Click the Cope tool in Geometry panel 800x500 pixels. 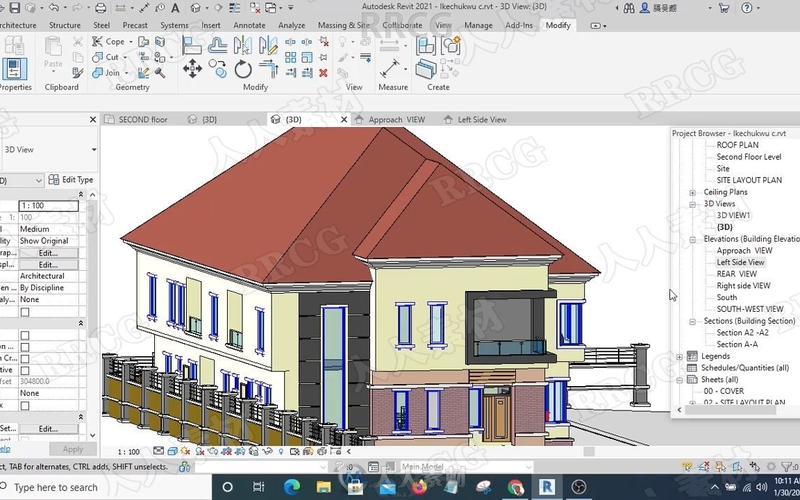[108, 41]
